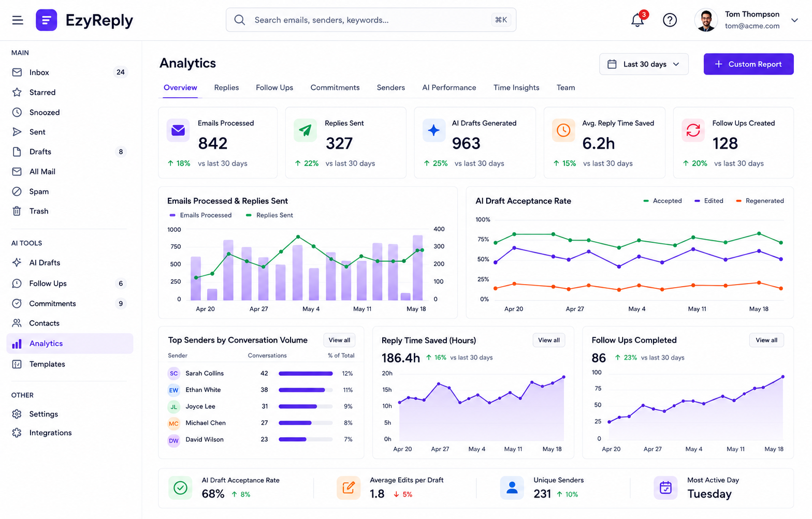Image resolution: width=812 pixels, height=519 pixels.
Task: View all Follow Ups Completed
Action: coord(766,340)
